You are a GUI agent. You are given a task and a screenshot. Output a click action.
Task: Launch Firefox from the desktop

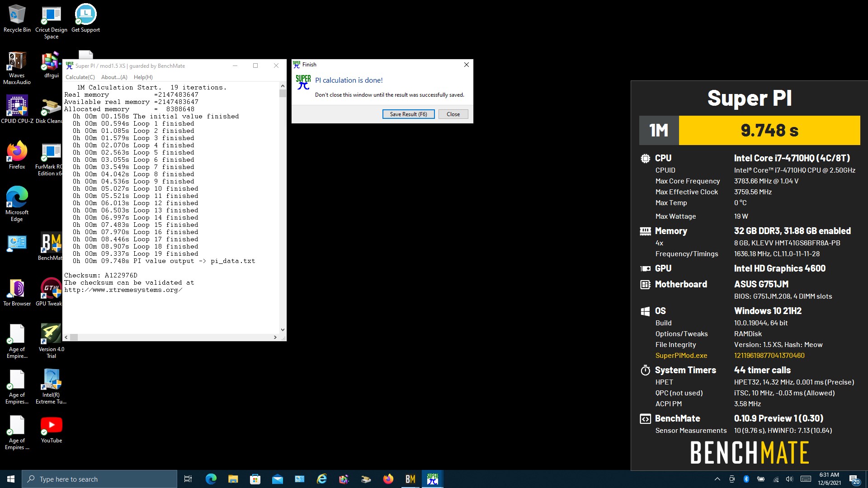pos(17,155)
